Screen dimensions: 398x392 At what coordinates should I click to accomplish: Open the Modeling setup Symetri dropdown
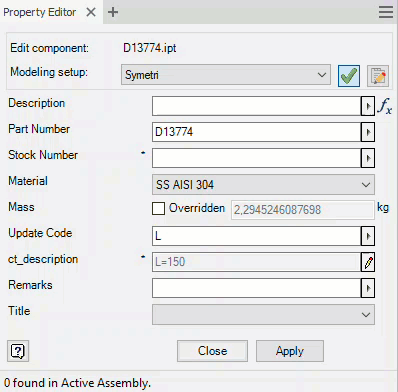tap(226, 75)
